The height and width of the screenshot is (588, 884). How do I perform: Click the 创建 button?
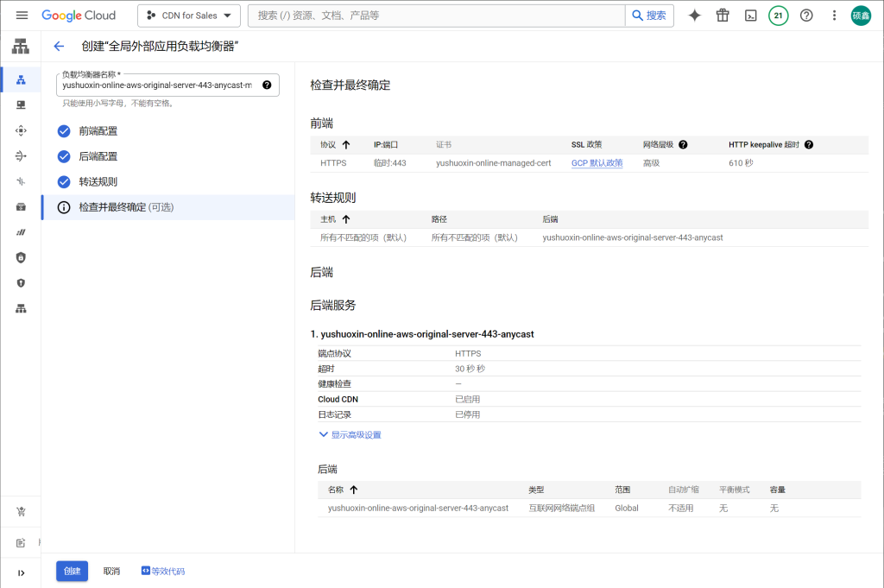point(72,571)
